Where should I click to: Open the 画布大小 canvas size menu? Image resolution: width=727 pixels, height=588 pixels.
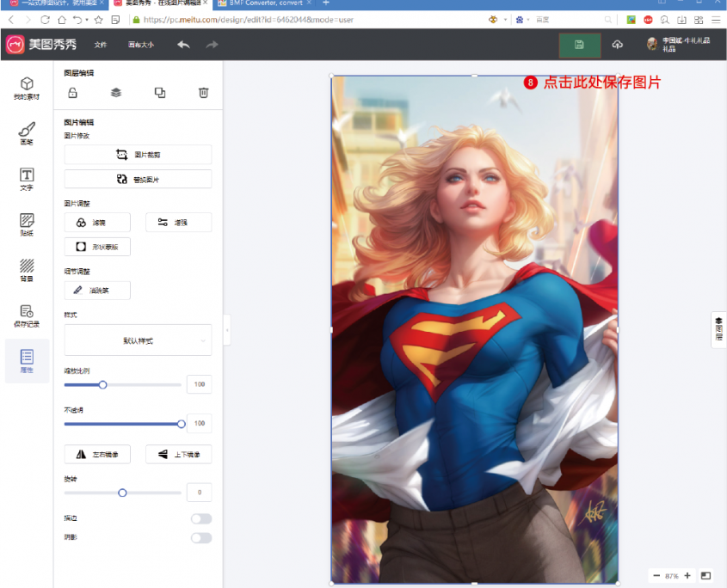141,45
